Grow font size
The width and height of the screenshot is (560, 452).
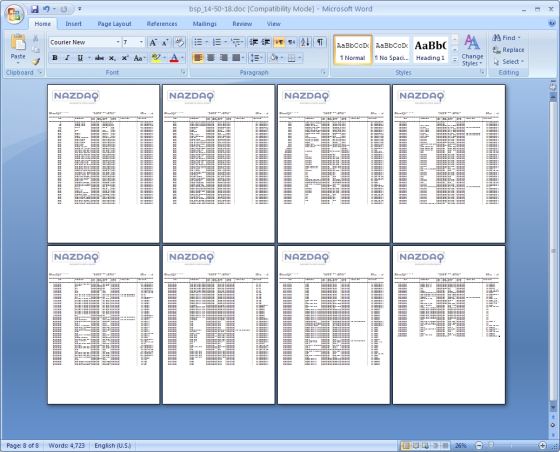(x=153, y=42)
